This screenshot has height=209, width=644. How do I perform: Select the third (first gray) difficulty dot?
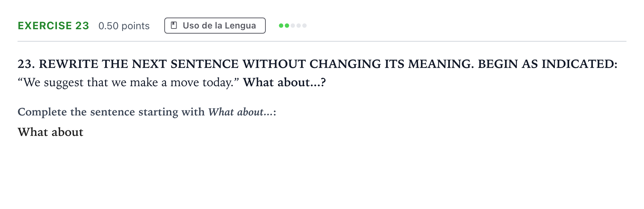pyautogui.click(x=293, y=26)
